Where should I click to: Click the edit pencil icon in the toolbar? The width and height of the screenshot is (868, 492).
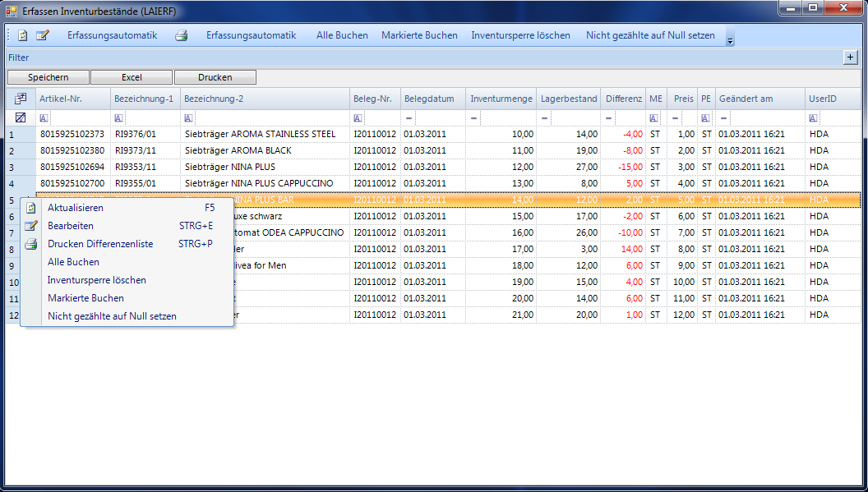(43, 35)
